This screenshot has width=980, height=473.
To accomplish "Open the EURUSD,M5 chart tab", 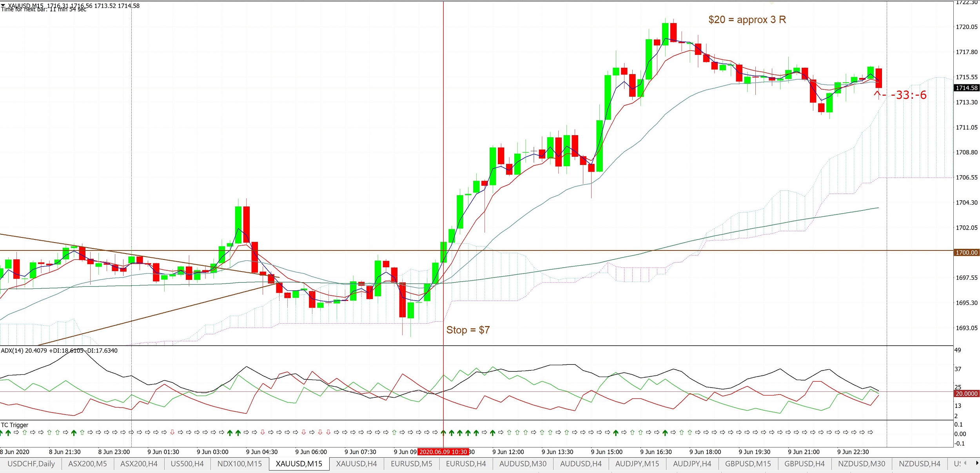I will tap(411, 464).
